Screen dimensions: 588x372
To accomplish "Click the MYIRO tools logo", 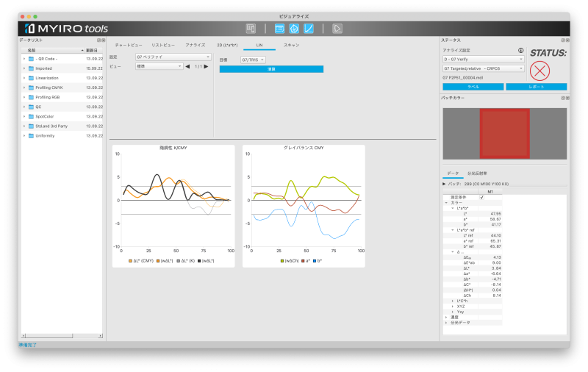I will [x=66, y=29].
